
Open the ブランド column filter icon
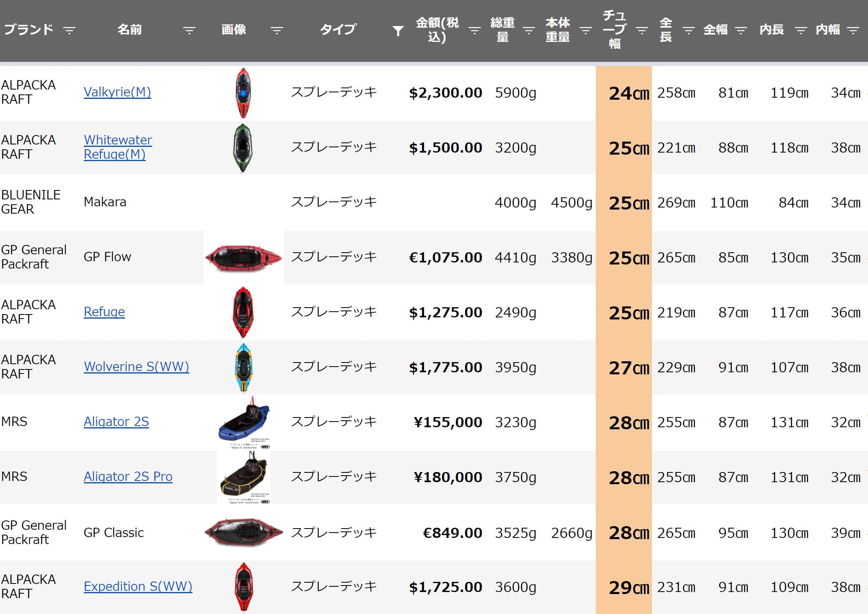(x=70, y=30)
